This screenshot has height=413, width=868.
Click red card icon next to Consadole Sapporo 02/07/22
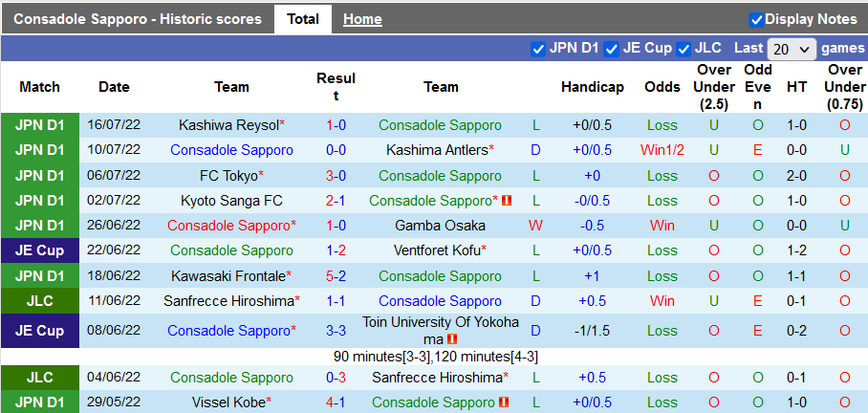[506, 201]
